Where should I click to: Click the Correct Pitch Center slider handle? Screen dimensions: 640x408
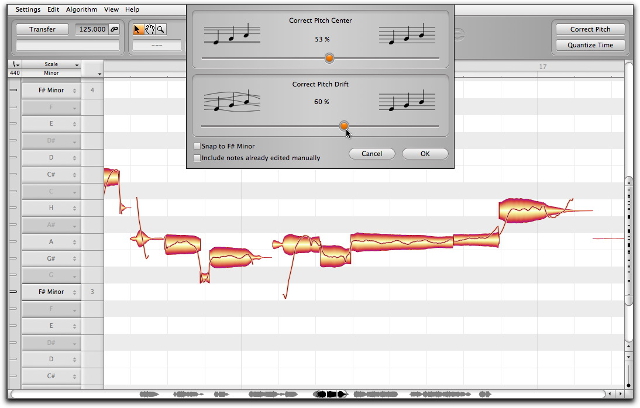(329, 58)
